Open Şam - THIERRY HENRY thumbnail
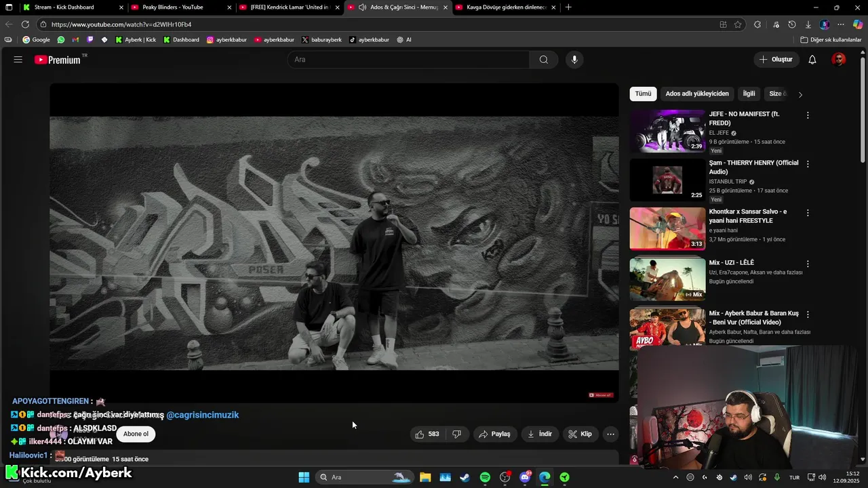The image size is (868, 488). 667,180
